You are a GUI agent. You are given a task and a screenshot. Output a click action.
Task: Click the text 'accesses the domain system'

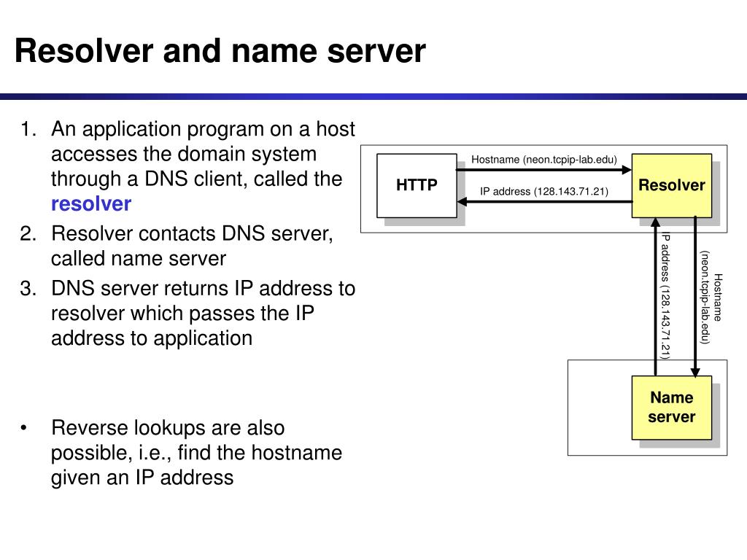pos(184,155)
